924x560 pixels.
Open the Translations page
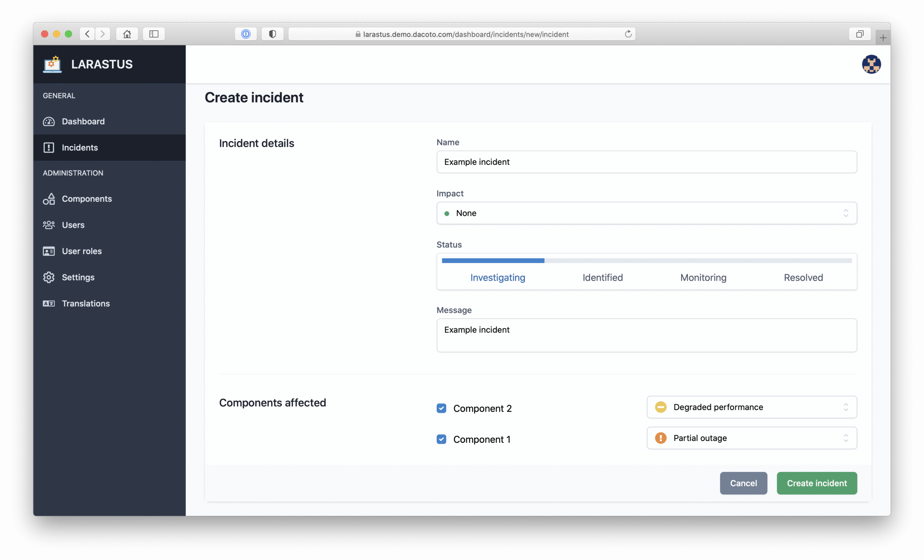[x=86, y=303]
